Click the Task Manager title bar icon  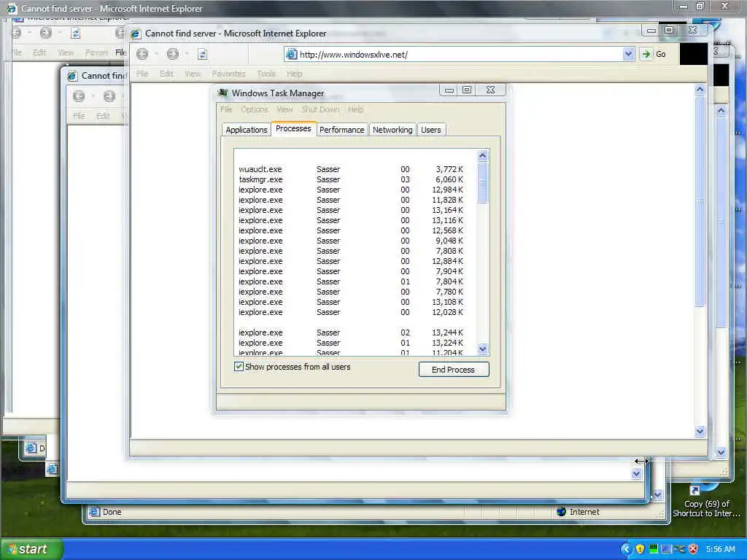222,93
